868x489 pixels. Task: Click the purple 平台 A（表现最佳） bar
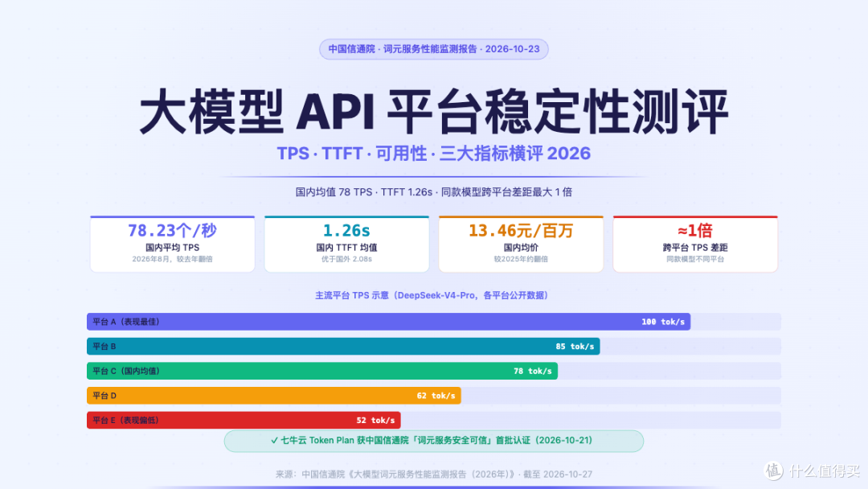tap(389, 322)
